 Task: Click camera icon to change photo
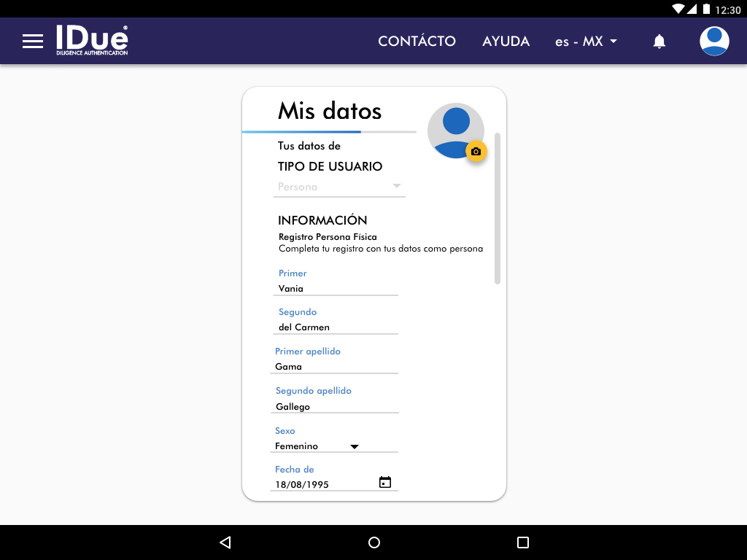pyautogui.click(x=476, y=151)
